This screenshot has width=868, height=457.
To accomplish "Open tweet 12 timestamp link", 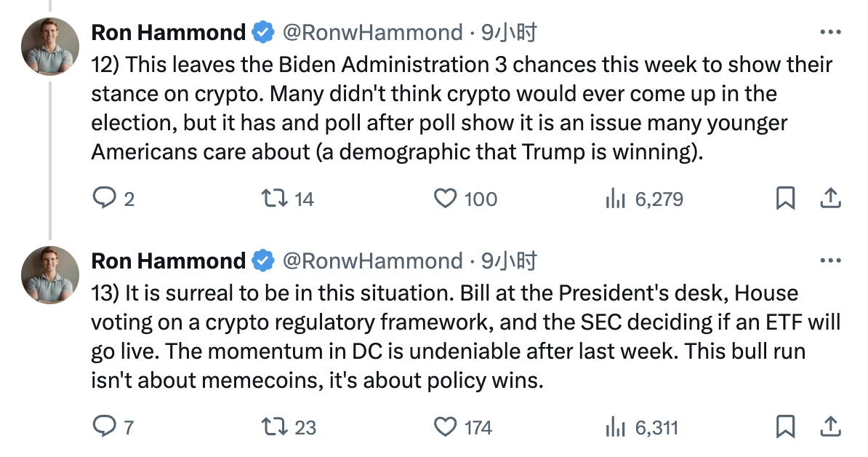I will click(509, 33).
